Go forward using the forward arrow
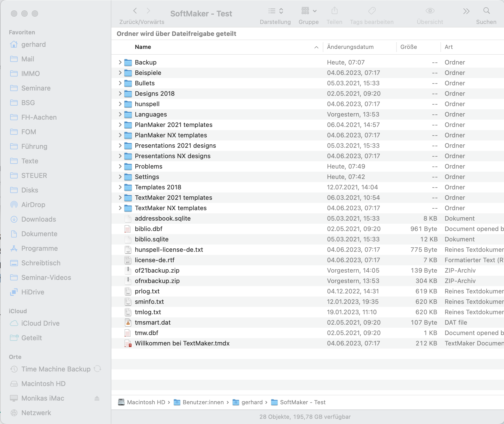The height and width of the screenshot is (424, 504). click(x=148, y=11)
